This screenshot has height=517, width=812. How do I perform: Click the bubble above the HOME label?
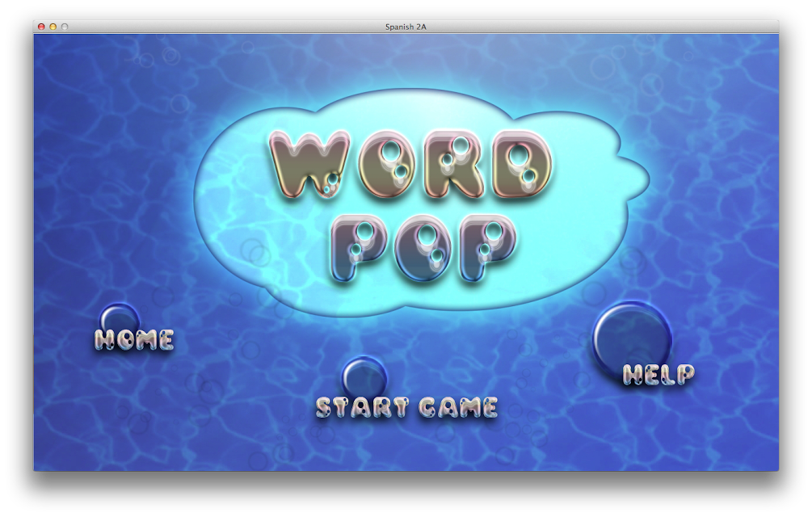point(119,317)
